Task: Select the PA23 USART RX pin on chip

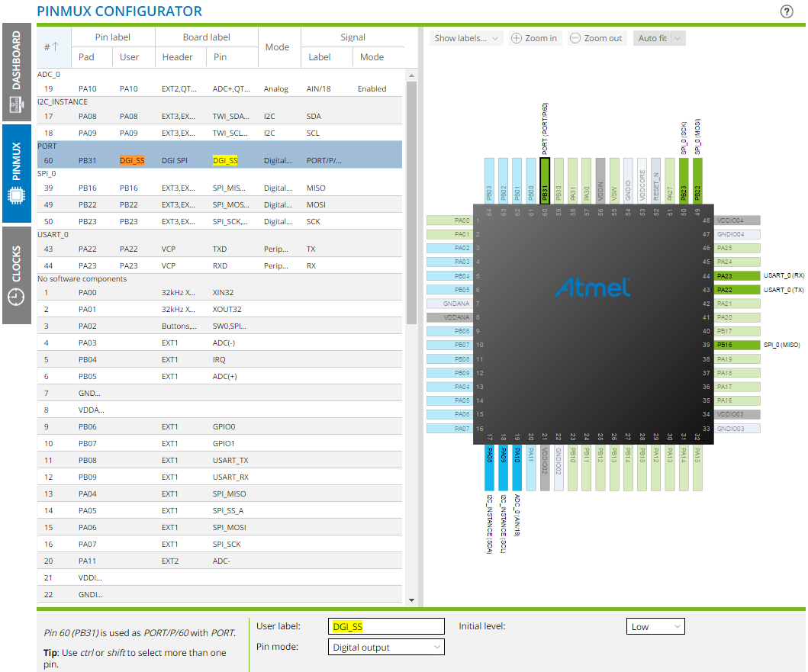Action: click(737, 275)
